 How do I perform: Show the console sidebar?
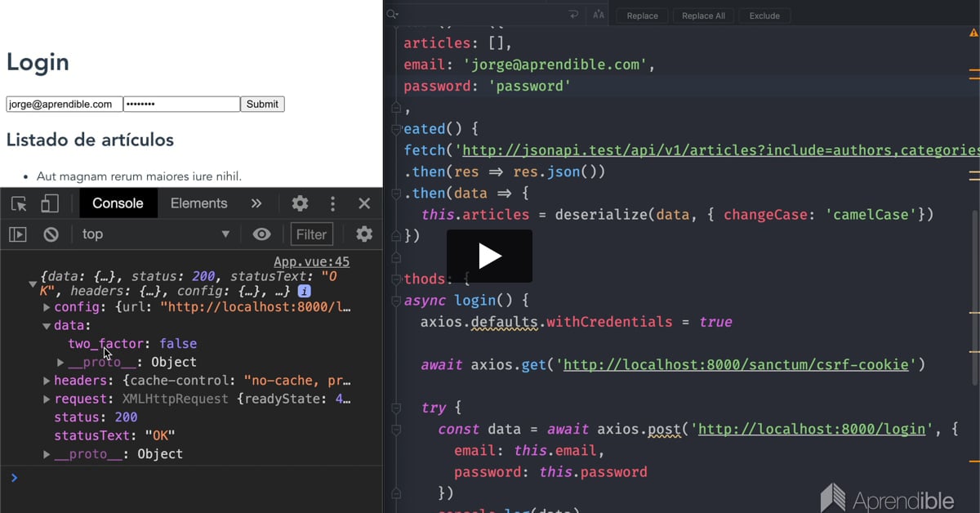[x=18, y=234]
